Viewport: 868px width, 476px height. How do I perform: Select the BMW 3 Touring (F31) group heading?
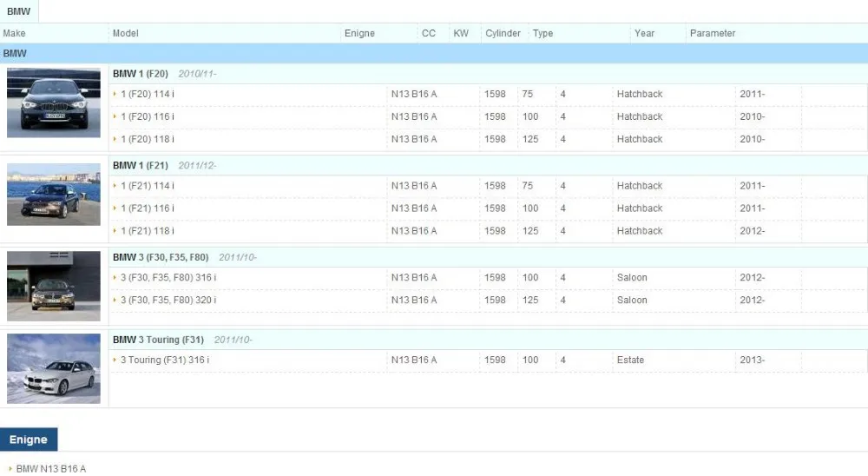(158, 340)
